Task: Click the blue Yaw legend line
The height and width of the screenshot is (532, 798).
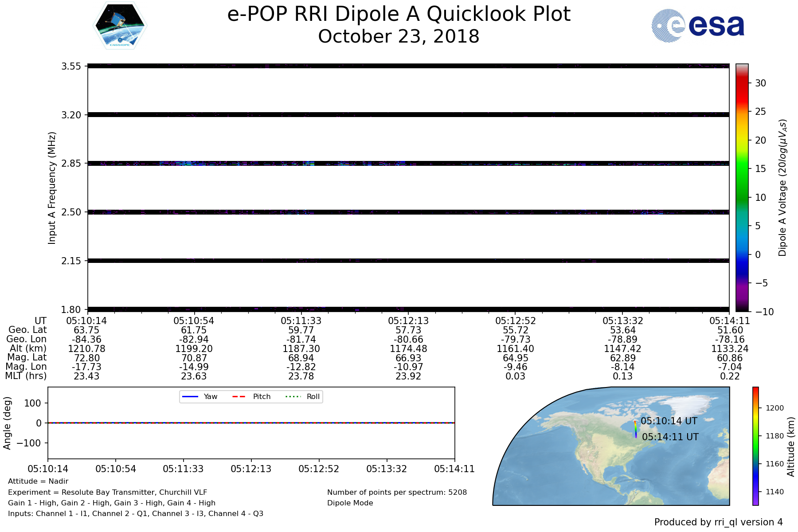Action: tap(190, 396)
